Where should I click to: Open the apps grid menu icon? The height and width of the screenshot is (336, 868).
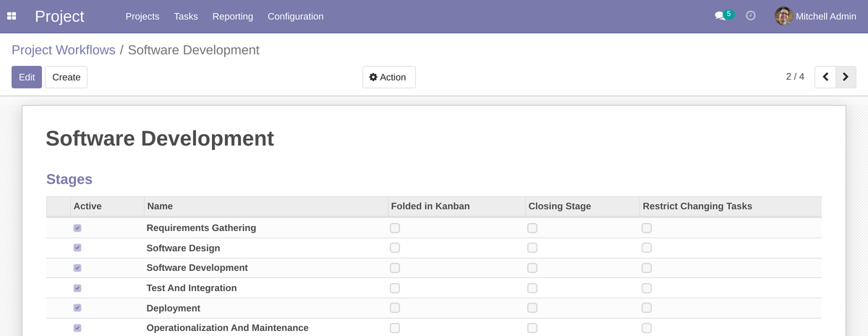(12, 16)
